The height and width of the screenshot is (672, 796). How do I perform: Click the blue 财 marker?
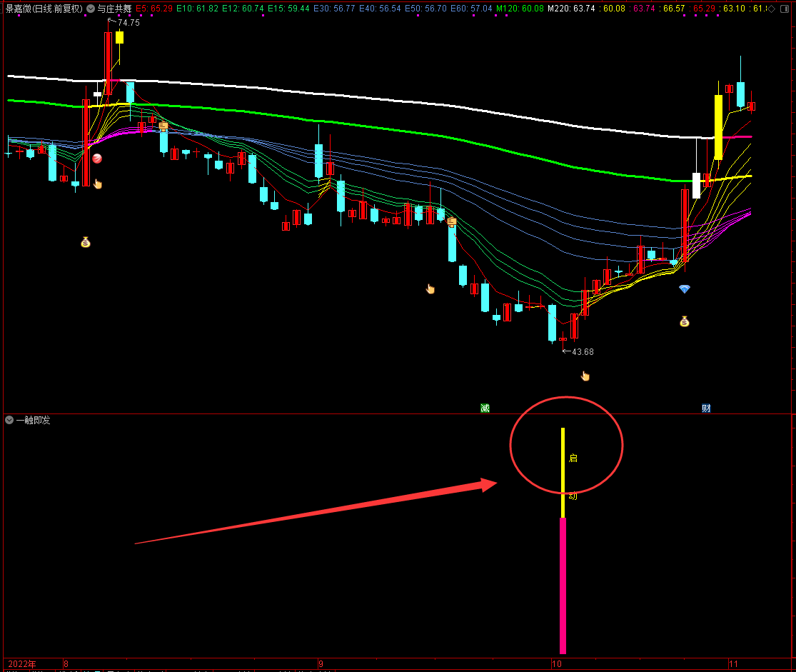[706, 408]
